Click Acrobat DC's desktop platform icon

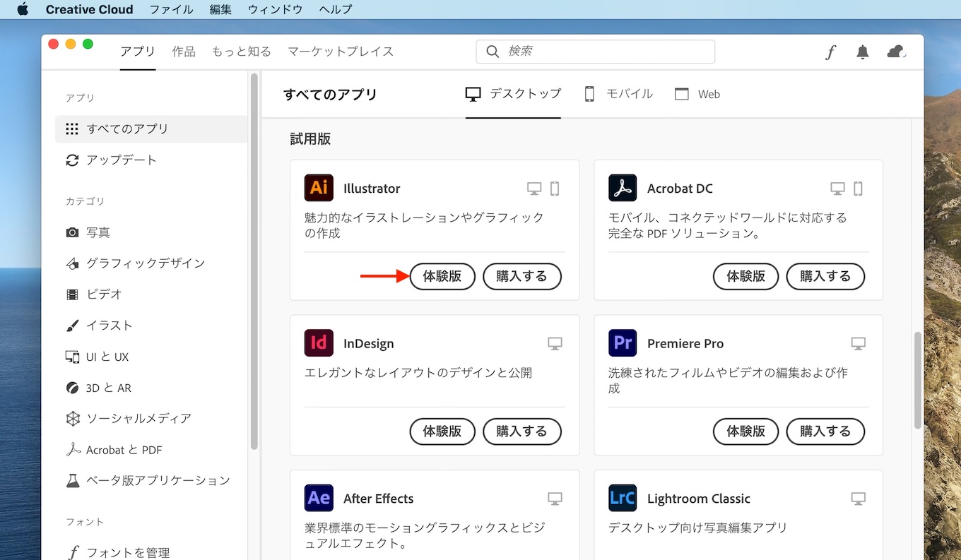click(837, 189)
